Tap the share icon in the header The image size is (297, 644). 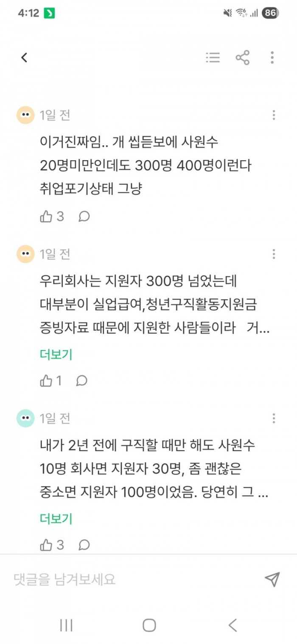click(243, 58)
